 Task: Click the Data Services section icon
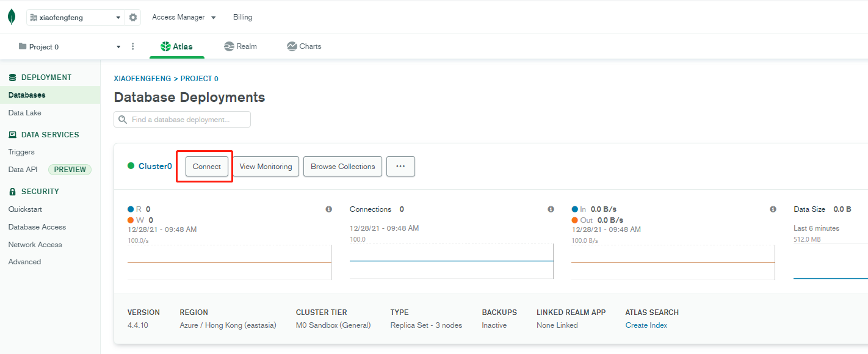click(x=13, y=135)
